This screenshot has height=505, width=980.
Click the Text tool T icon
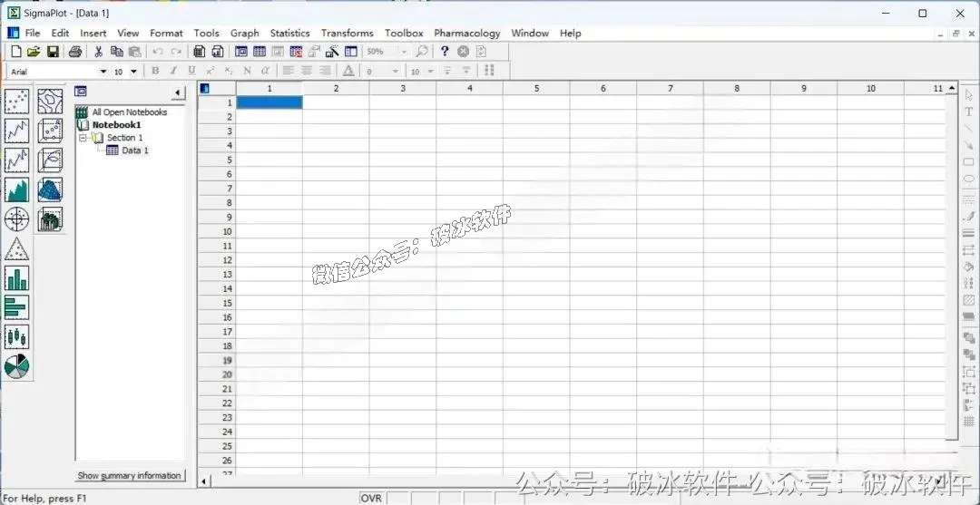[x=969, y=112]
